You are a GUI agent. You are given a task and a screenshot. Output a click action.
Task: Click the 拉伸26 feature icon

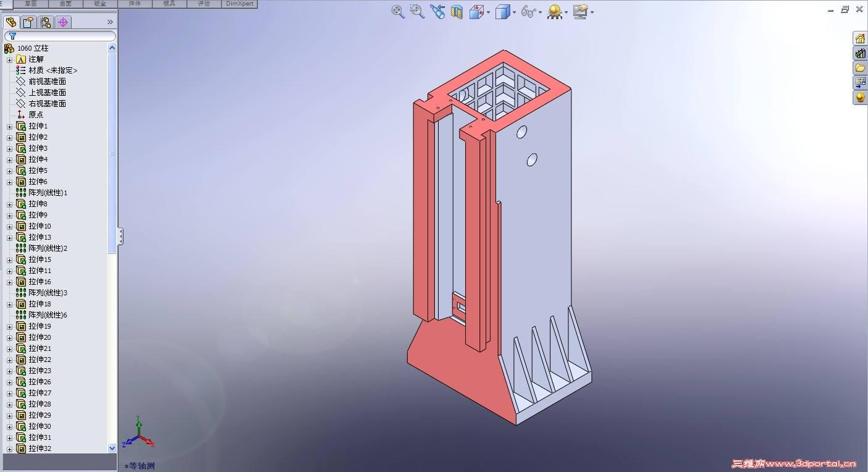pos(21,382)
